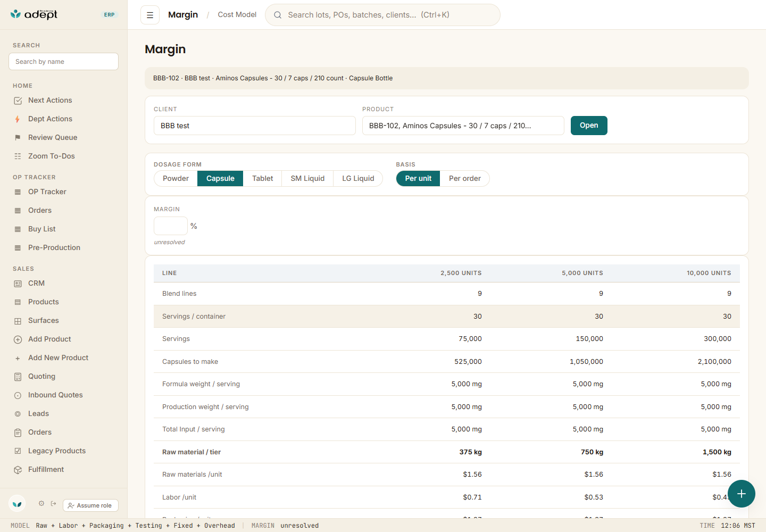Open Leads via its target icon
This screenshot has width=766, height=532.
(x=18, y=414)
